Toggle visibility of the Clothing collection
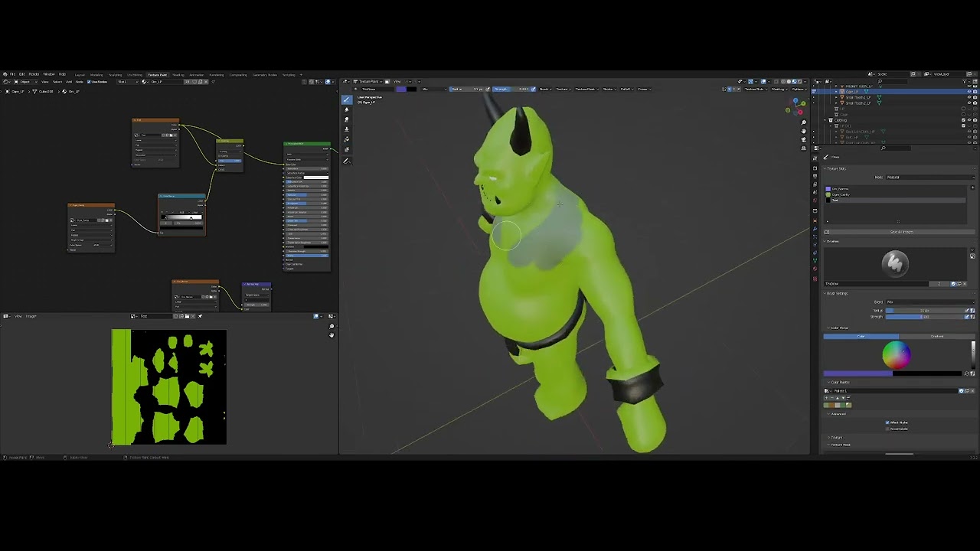The height and width of the screenshot is (551, 980). click(x=969, y=120)
